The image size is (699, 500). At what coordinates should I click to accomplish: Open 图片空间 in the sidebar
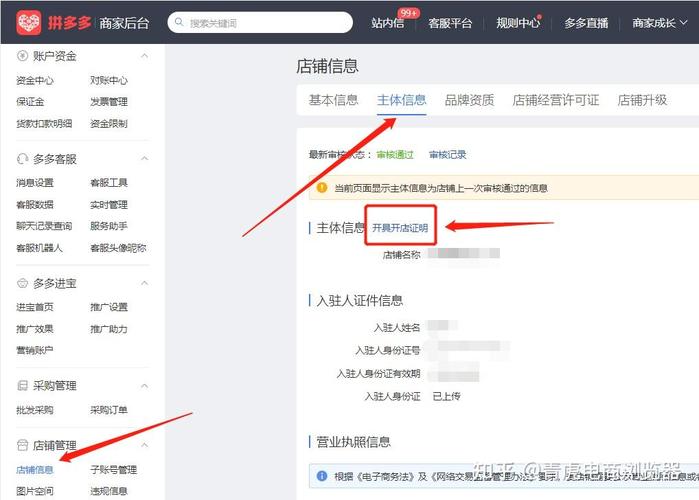pos(35,491)
